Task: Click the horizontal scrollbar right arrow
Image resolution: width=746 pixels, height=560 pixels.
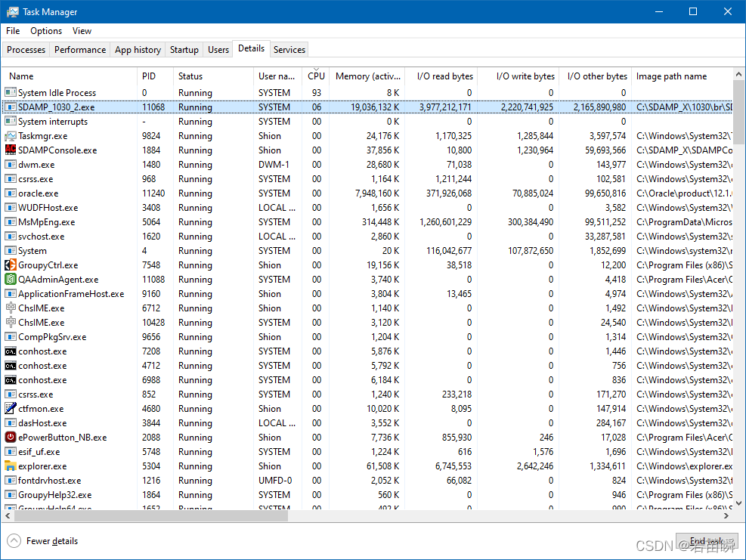Action: click(x=726, y=515)
